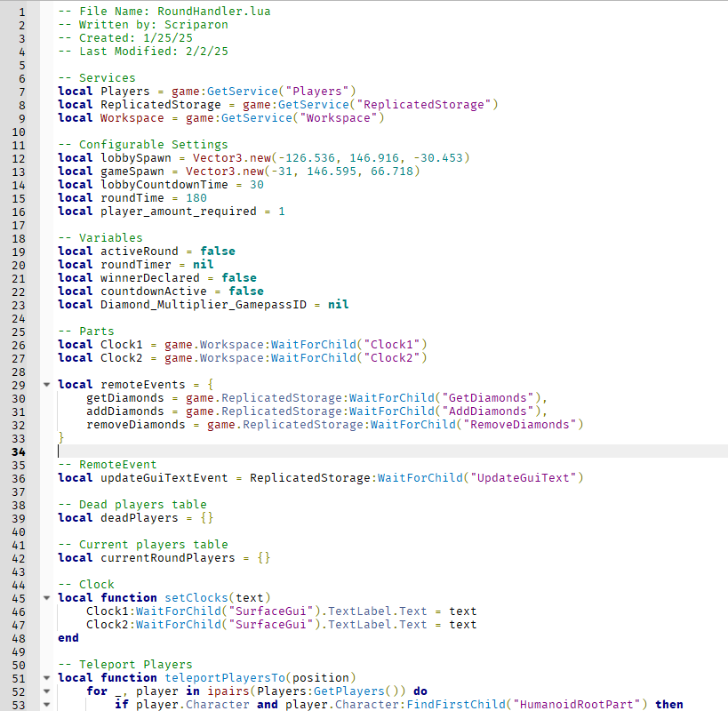Click the '-- Teleport Players' comment
The width and height of the screenshot is (728, 711).
(125, 665)
